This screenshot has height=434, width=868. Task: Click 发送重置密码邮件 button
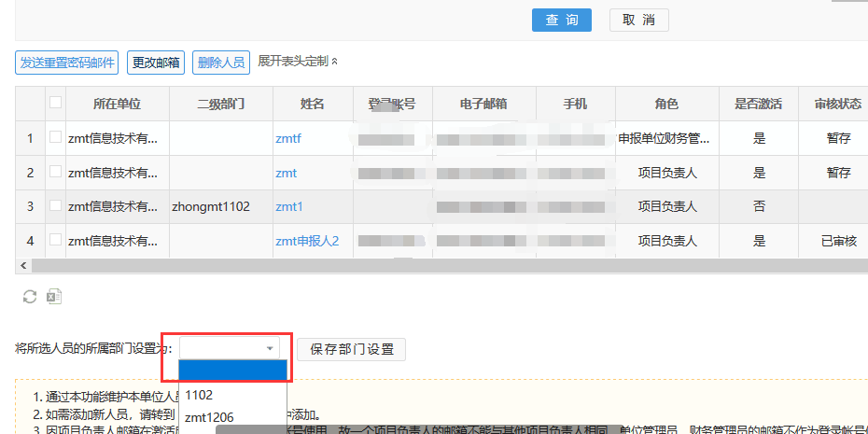pos(67,63)
